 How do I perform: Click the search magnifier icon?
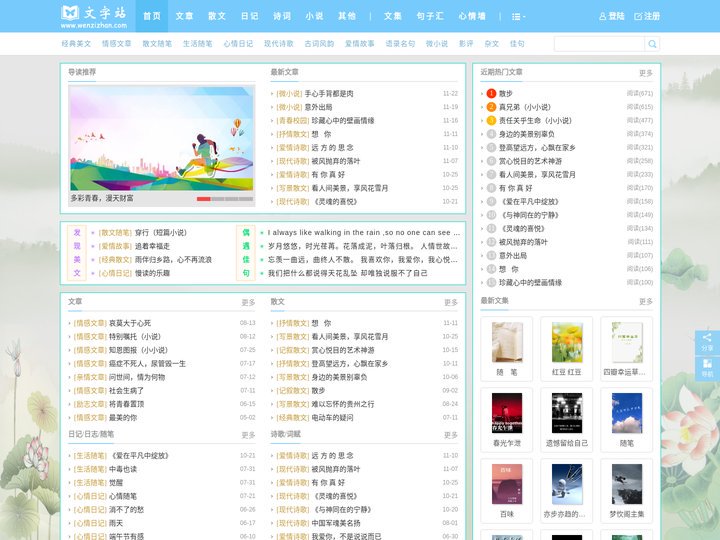point(652,44)
